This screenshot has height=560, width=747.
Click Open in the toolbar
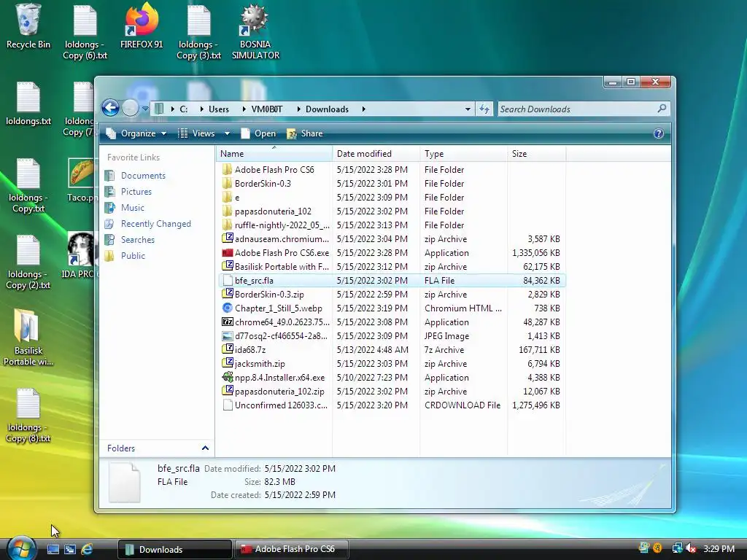click(259, 133)
